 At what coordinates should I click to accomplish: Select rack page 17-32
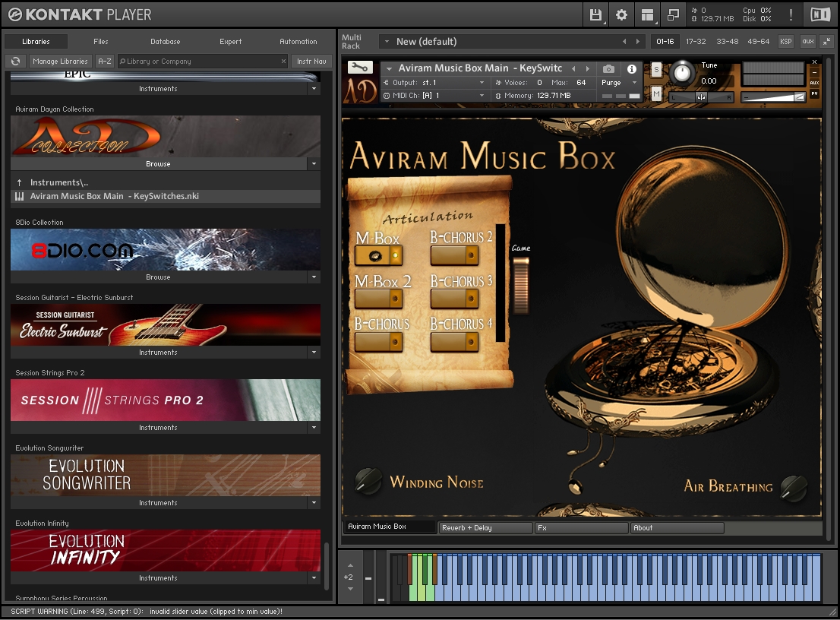tap(696, 41)
